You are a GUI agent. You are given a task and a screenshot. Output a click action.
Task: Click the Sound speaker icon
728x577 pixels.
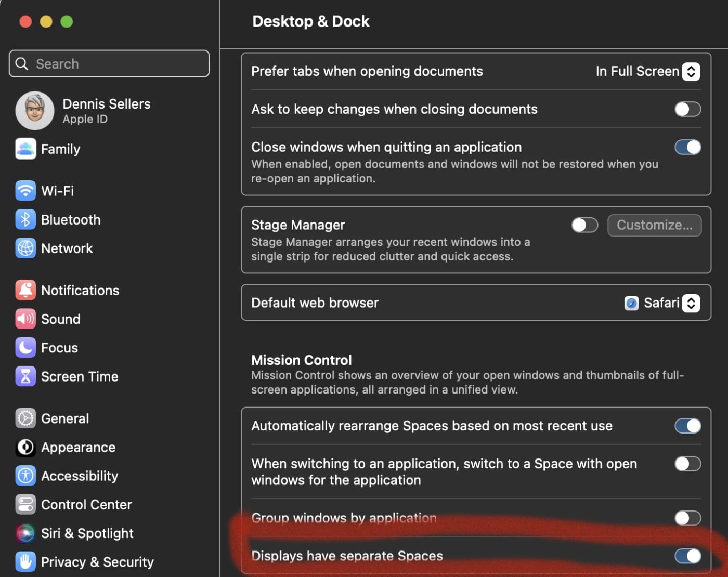coord(25,319)
